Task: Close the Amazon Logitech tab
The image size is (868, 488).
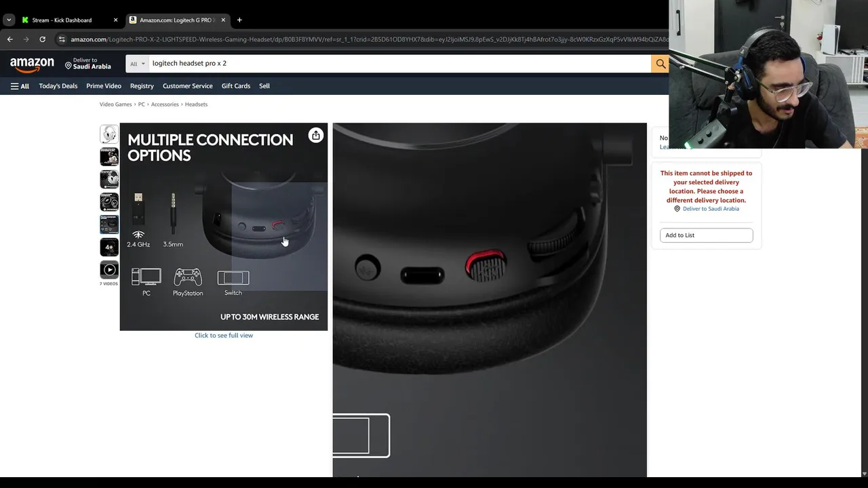Action: [223, 20]
